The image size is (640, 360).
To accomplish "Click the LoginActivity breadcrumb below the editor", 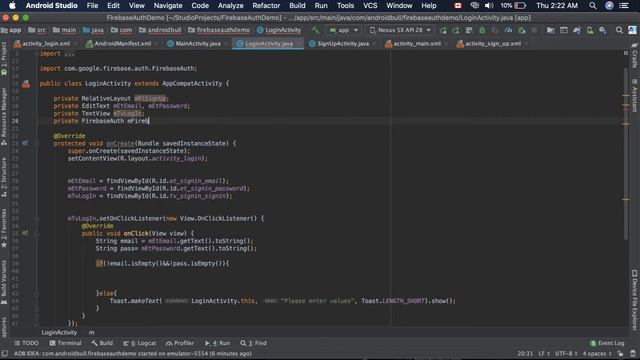I will tap(59, 332).
